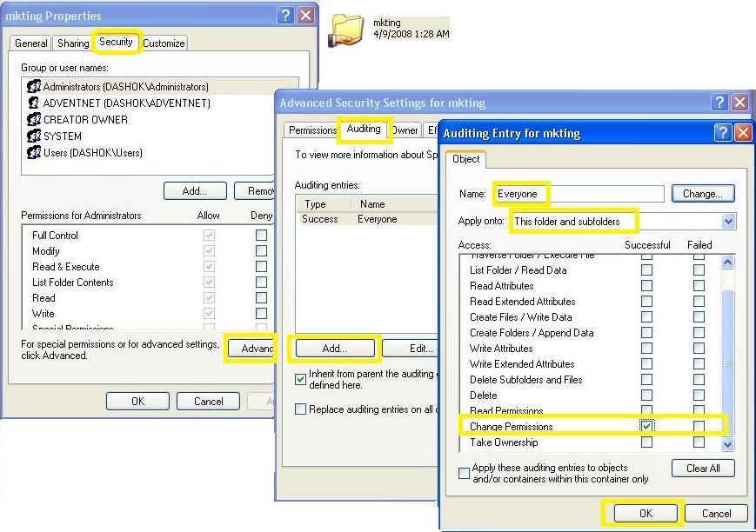Enable Failed auditing for Delete
Image resolution: width=756 pixels, height=532 pixels.
click(x=700, y=396)
